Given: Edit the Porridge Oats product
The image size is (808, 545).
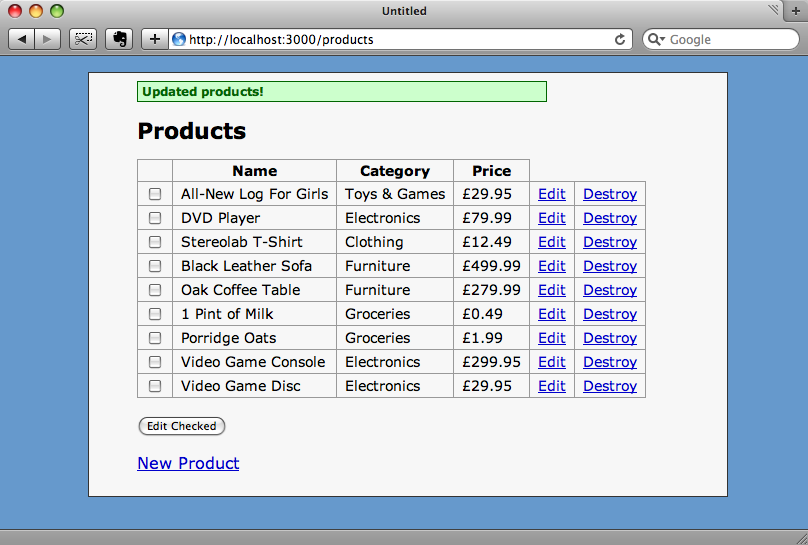Looking at the screenshot, I should click(551, 338).
